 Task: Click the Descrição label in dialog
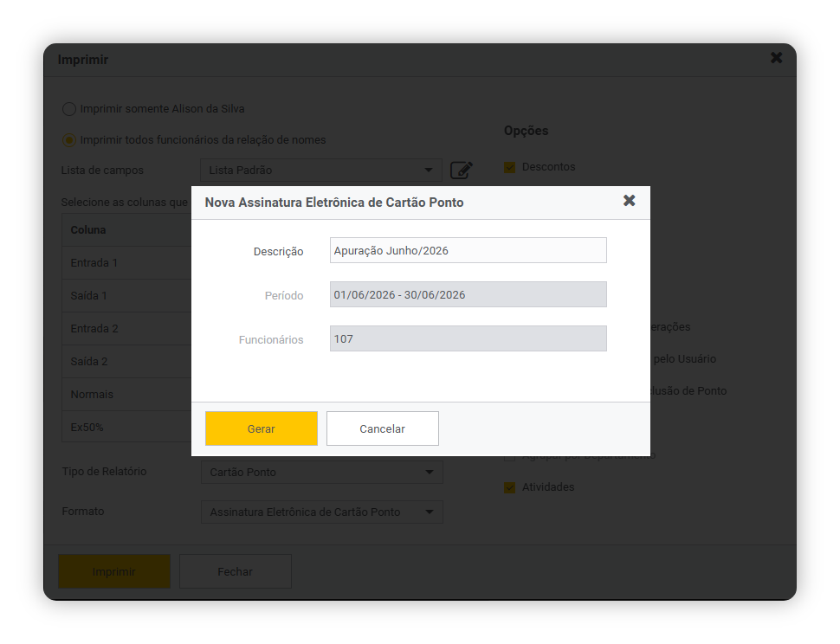click(278, 252)
